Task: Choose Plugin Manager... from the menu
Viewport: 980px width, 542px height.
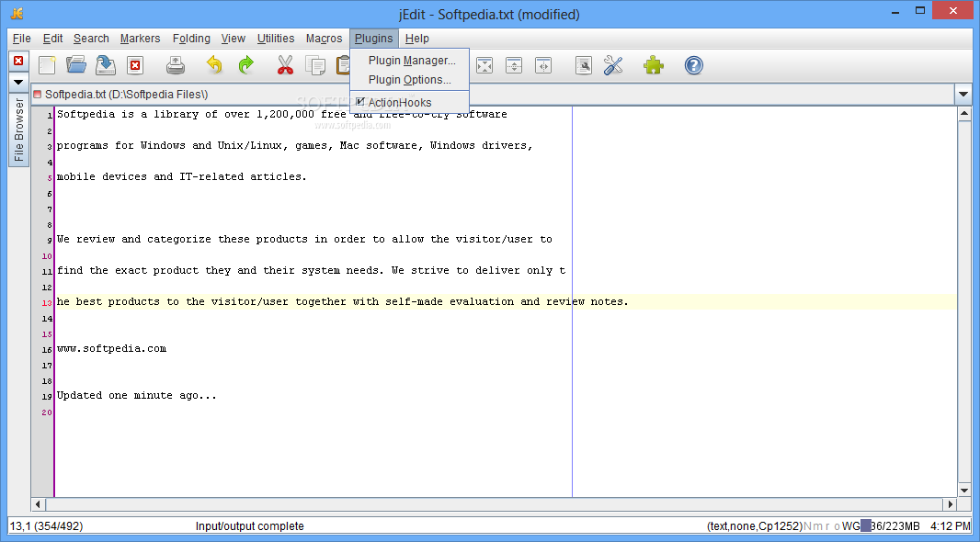Action: pyautogui.click(x=409, y=61)
